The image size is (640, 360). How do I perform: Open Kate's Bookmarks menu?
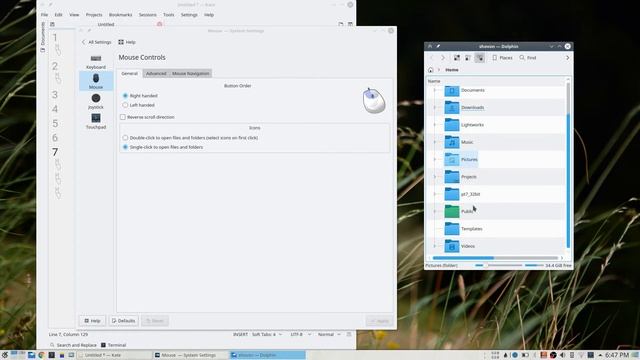point(120,15)
